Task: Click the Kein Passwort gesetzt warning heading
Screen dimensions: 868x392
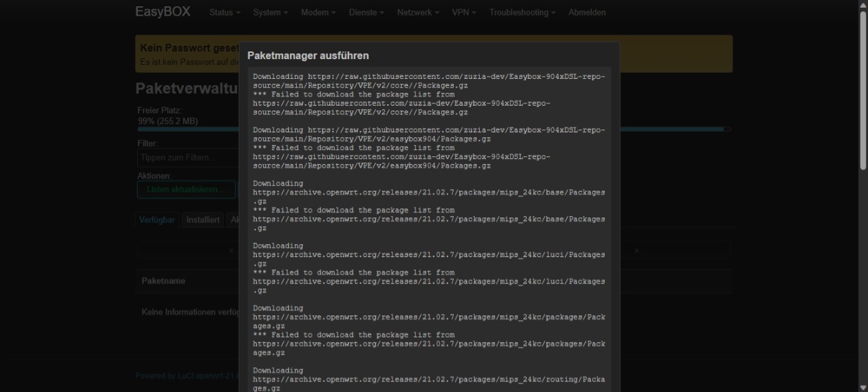Action: 189,49
